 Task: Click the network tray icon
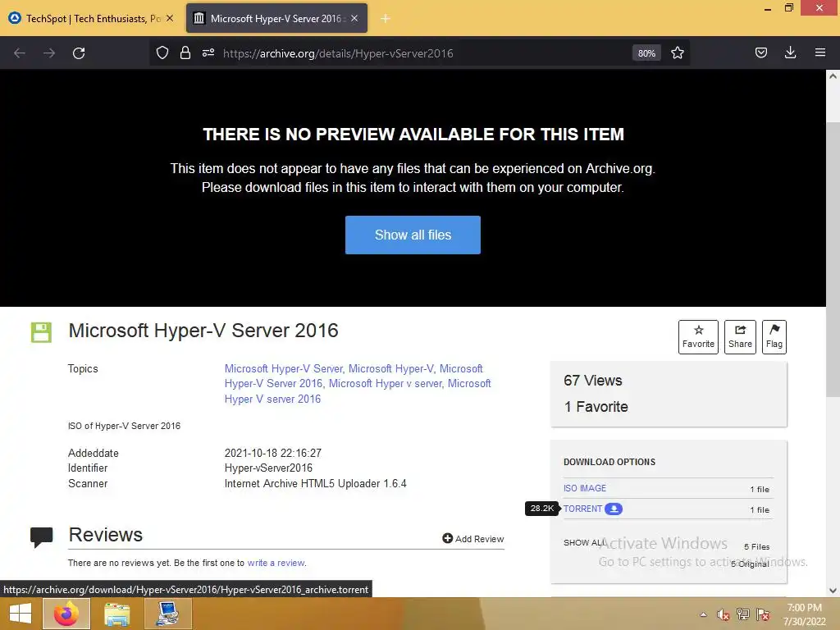coord(743,614)
